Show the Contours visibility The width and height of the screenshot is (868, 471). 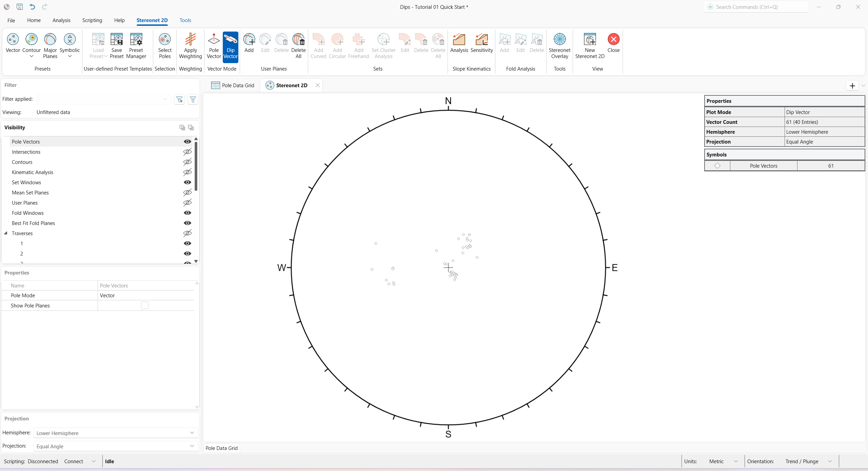pos(188,162)
